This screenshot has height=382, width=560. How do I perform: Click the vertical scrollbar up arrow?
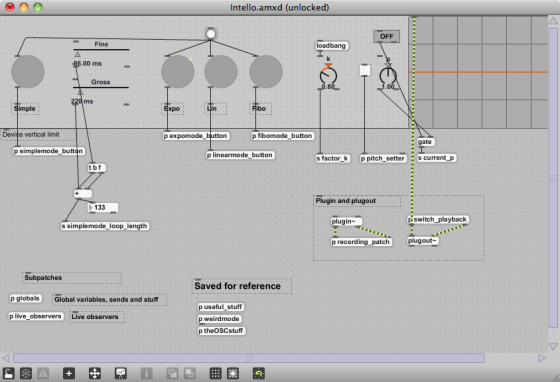tap(553, 21)
